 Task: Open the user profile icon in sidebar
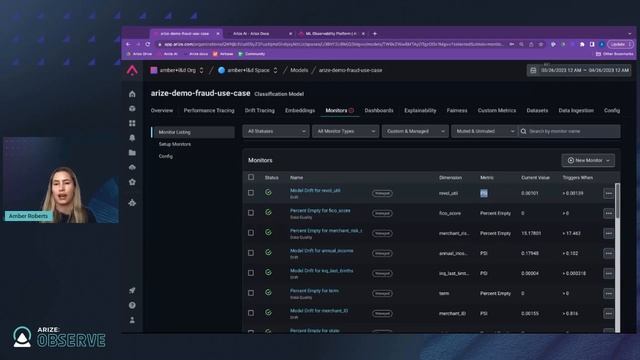click(132, 320)
